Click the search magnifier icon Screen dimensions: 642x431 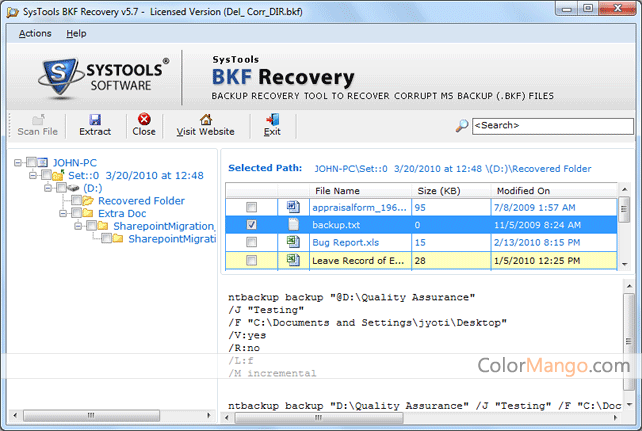click(461, 126)
